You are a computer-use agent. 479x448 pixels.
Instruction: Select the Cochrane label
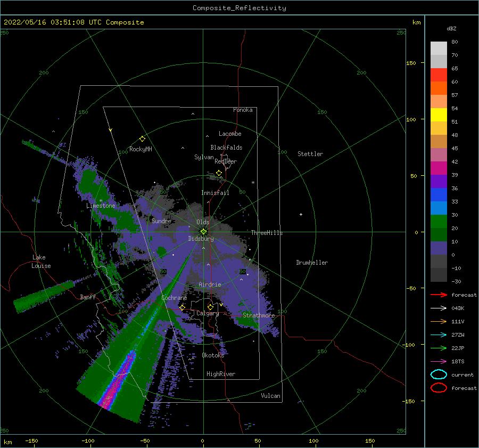(174, 298)
